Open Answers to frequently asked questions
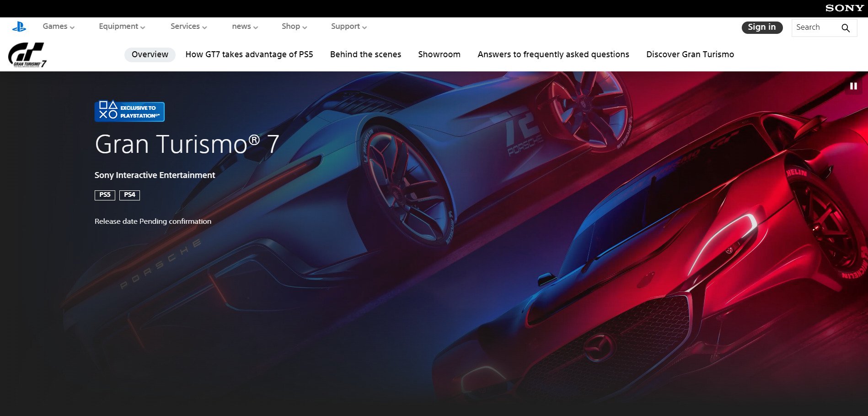 coord(553,54)
